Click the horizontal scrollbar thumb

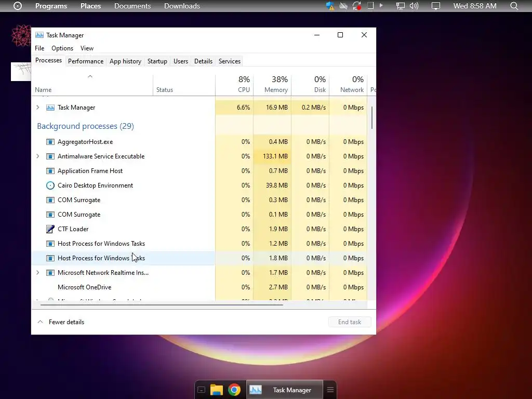click(162, 304)
